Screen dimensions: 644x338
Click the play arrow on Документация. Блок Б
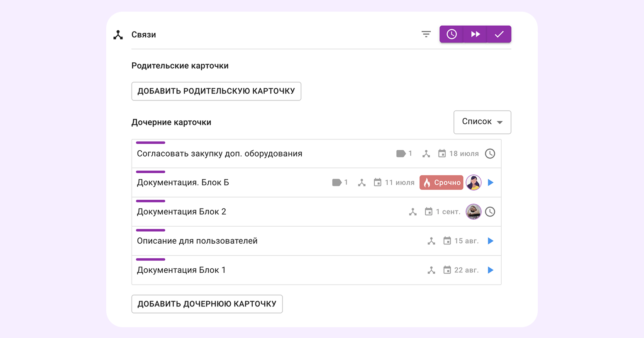490,182
